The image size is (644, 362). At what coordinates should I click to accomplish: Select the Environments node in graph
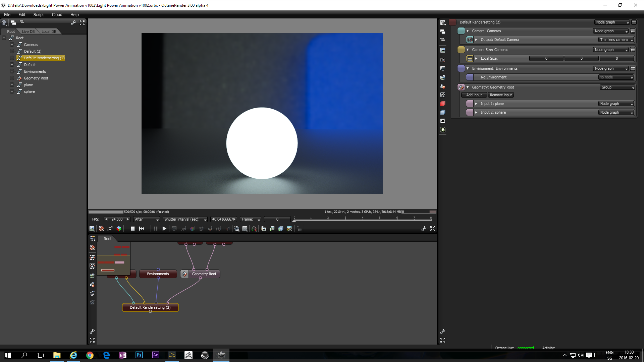point(158,274)
